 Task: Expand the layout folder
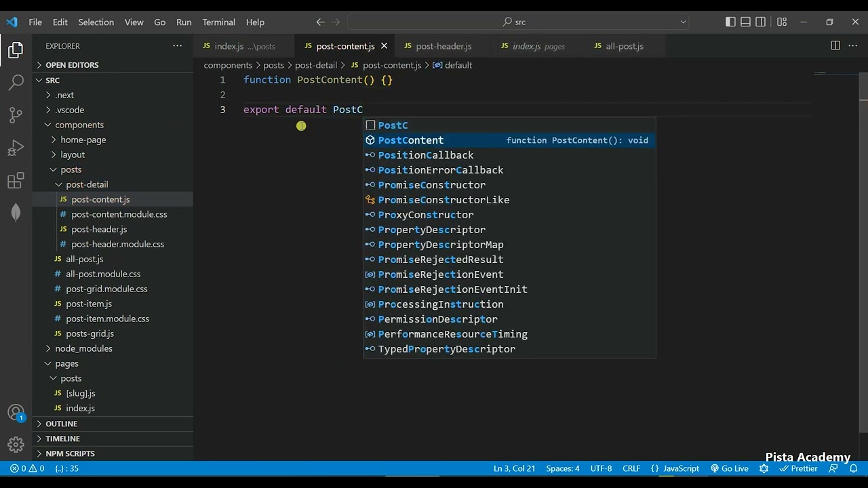pos(113,155)
